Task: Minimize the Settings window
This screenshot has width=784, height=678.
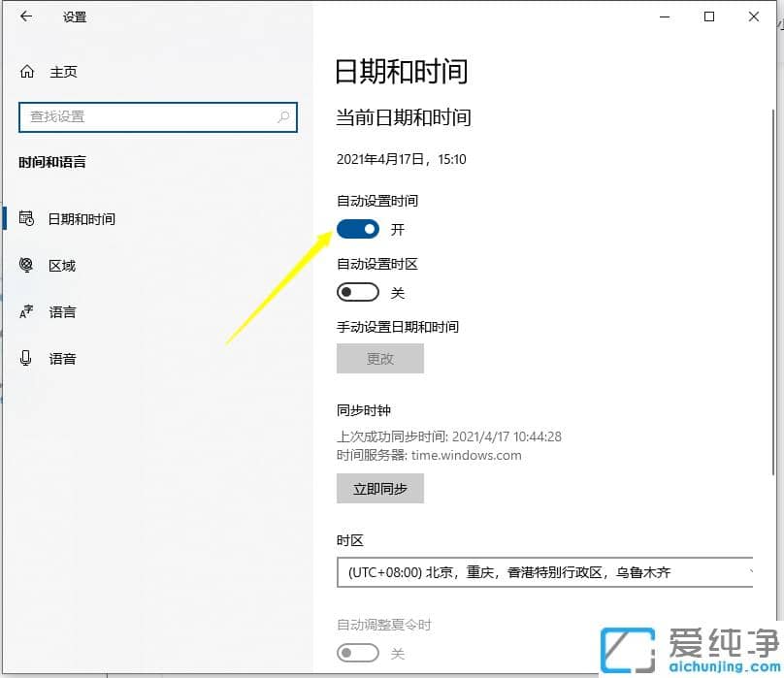Action: (x=665, y=16)
